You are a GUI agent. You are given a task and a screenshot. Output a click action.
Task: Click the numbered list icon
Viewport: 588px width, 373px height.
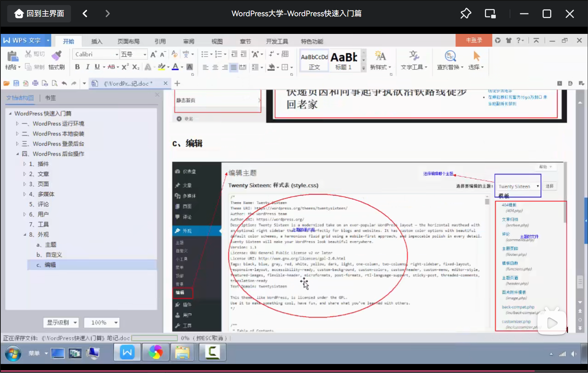218,54
